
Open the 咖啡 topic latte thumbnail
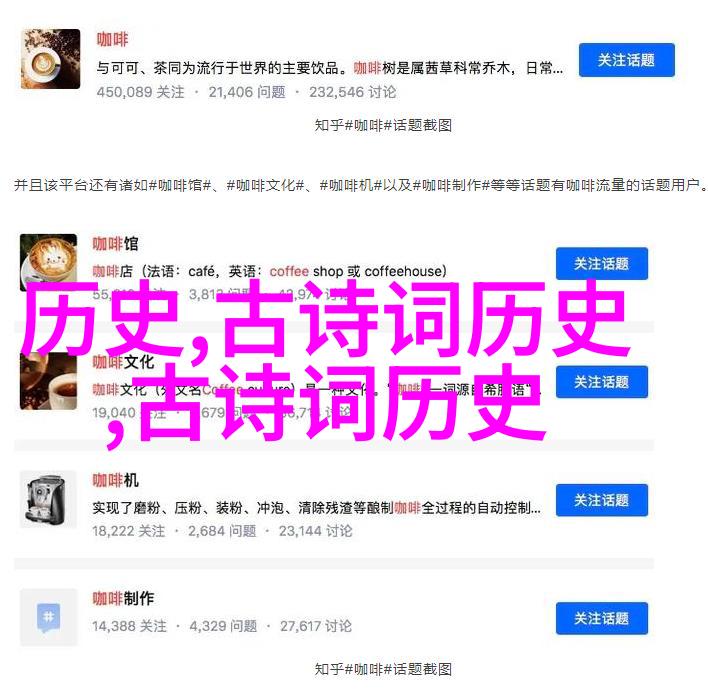coord(51,59)
